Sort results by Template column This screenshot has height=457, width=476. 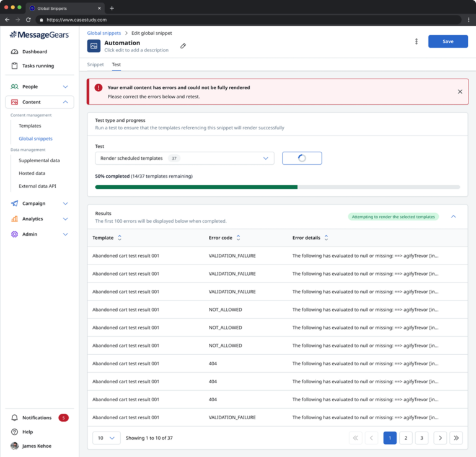tap(120, 238)
